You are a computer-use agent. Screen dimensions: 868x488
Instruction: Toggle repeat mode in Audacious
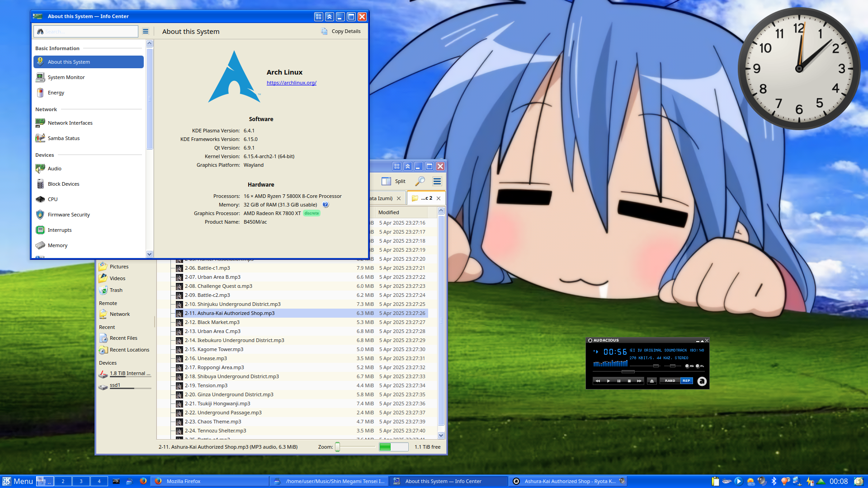[x=686, y=381]
